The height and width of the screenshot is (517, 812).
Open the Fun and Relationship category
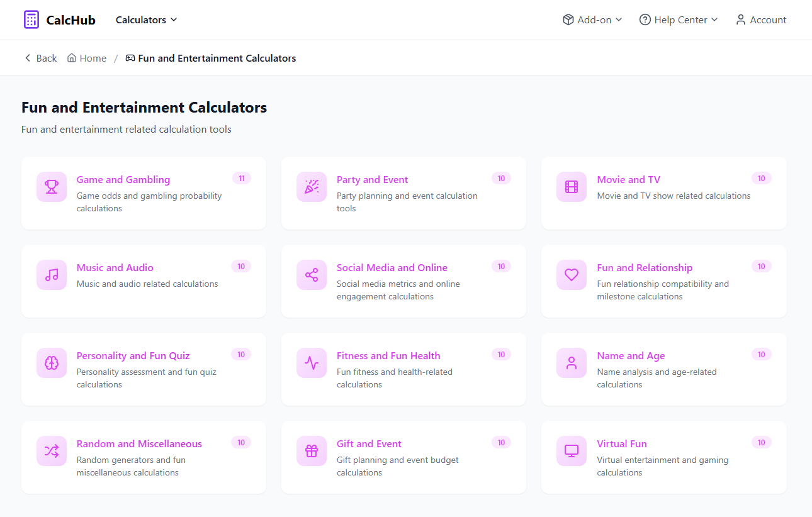(x=645, y=267)
